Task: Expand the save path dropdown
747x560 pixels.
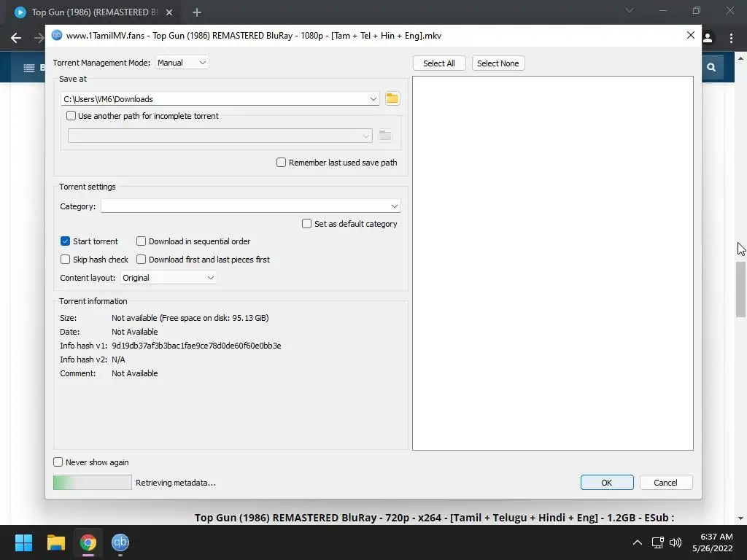Action: tap(373, 99)
